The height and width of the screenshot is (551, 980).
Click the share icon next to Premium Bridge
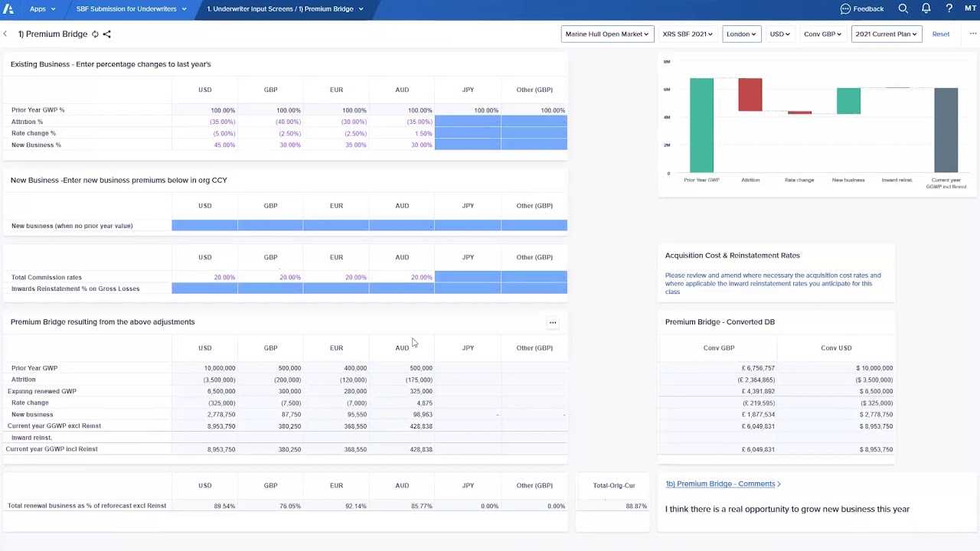106,34
